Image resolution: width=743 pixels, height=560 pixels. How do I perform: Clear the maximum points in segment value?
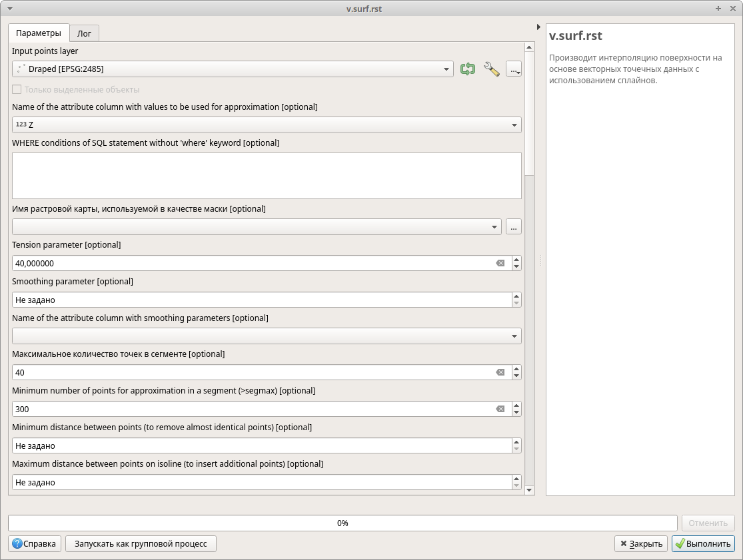(x=500, y=373)
